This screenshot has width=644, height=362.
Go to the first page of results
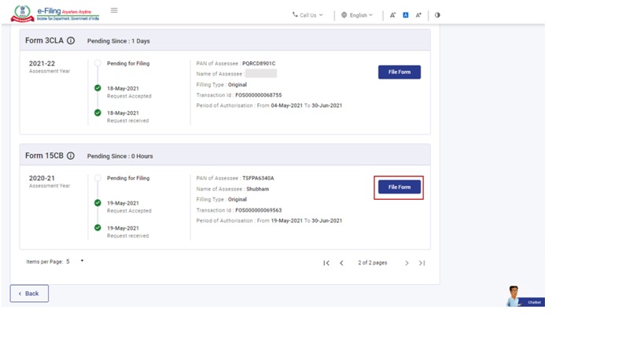(326, 263)
